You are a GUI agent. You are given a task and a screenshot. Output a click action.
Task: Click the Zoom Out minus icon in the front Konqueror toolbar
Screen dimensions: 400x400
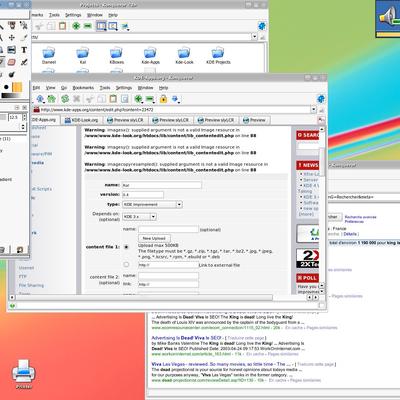(150, 99)
